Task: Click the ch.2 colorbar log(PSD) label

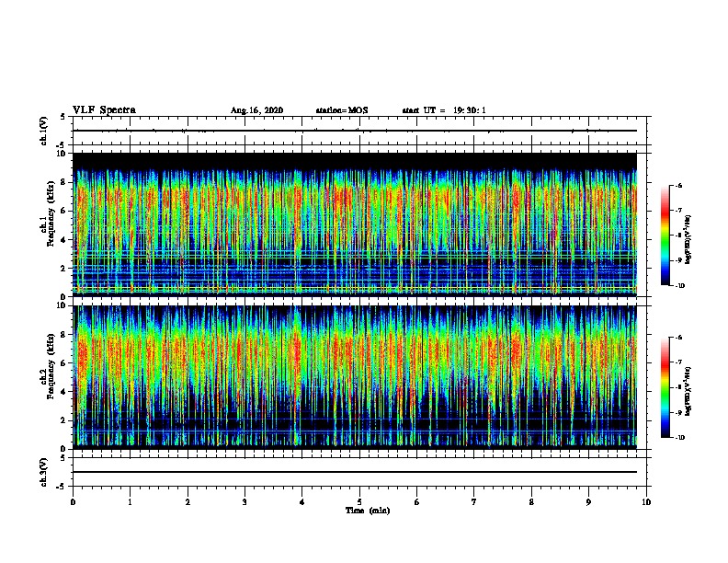Action: [688, 392]
